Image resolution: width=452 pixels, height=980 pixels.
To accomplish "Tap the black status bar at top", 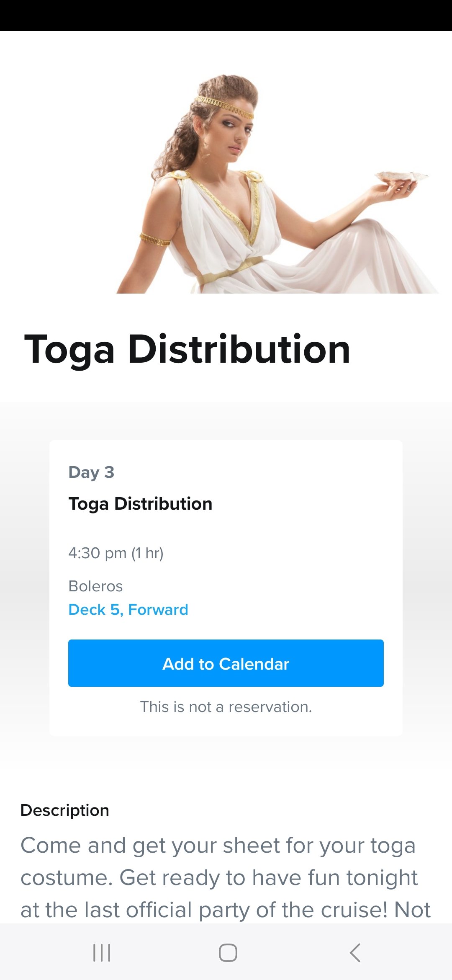I will coord(226,15).
